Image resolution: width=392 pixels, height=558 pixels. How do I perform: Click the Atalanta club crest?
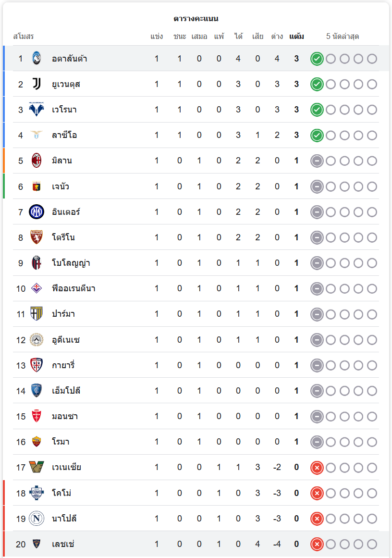click(37, 59)
